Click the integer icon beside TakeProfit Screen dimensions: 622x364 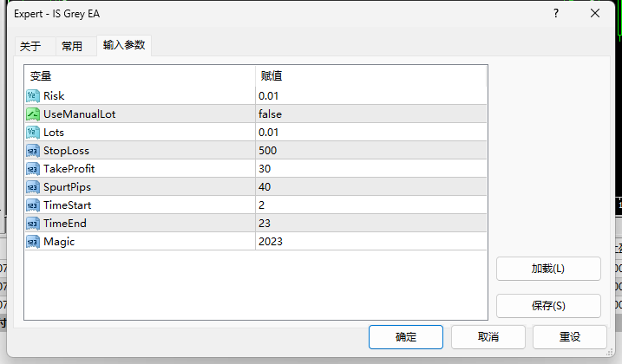pos(33,169)
